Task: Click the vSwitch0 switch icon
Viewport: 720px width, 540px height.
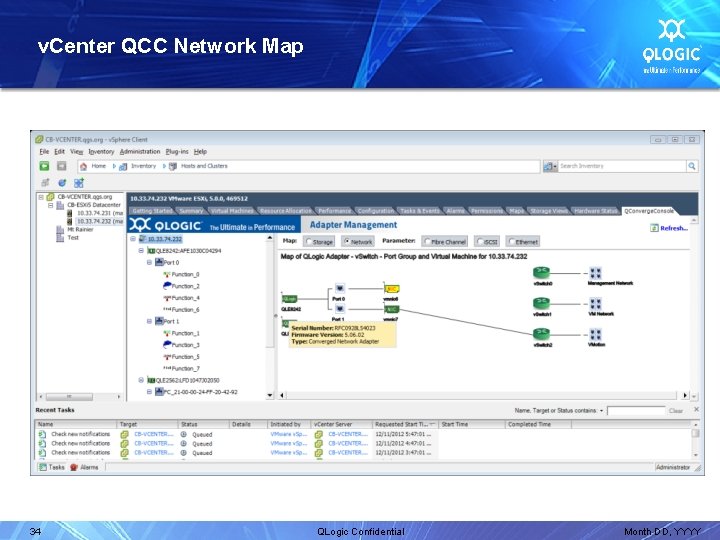Action: coord(541,273)
